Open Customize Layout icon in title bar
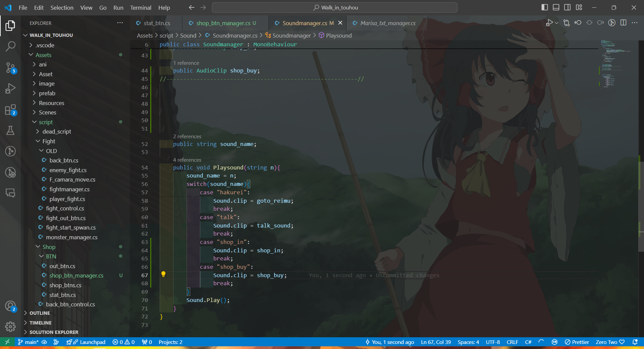This screenshot has height=349, width=644. point(579,7)
